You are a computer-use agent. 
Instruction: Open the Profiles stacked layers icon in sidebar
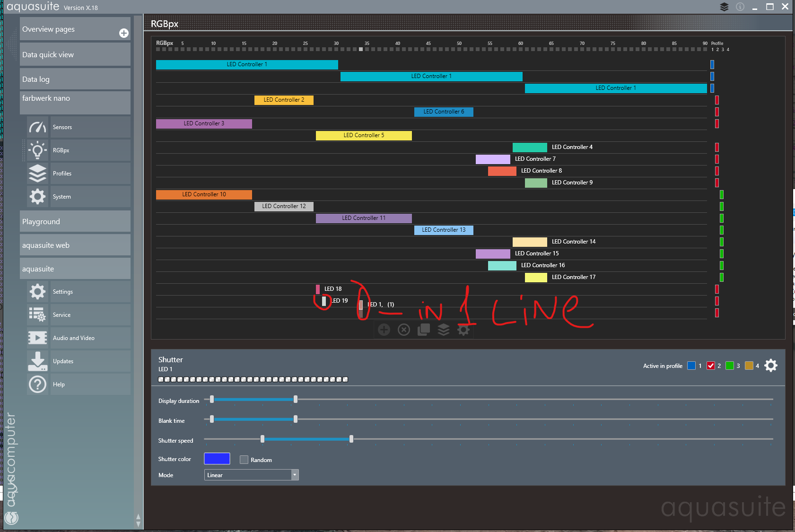(x=38, y=174)
